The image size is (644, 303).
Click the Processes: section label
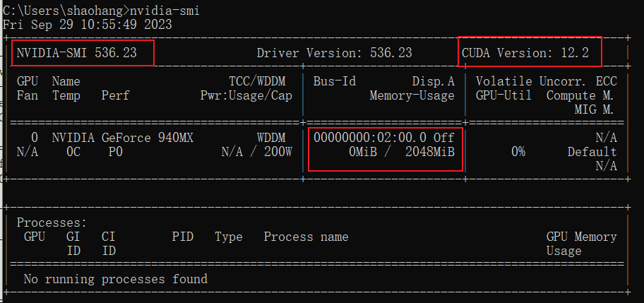(52, 222)
